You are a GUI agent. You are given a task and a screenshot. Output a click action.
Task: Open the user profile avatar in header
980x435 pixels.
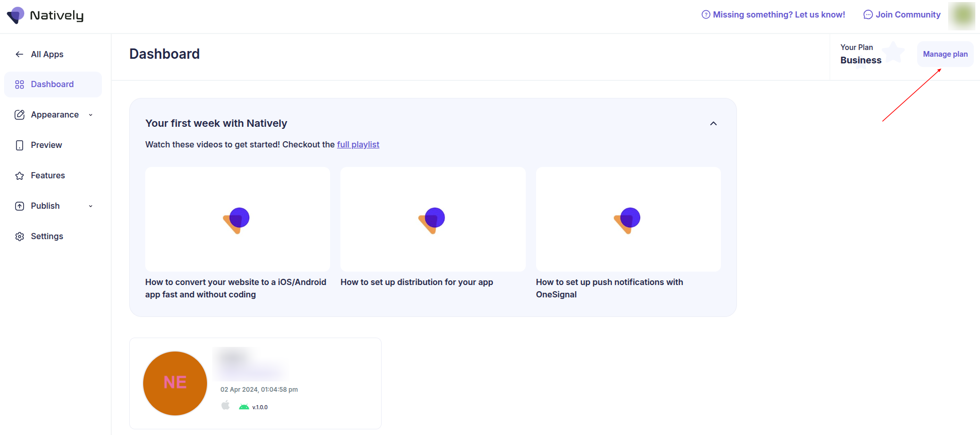(x=961, y=15)
